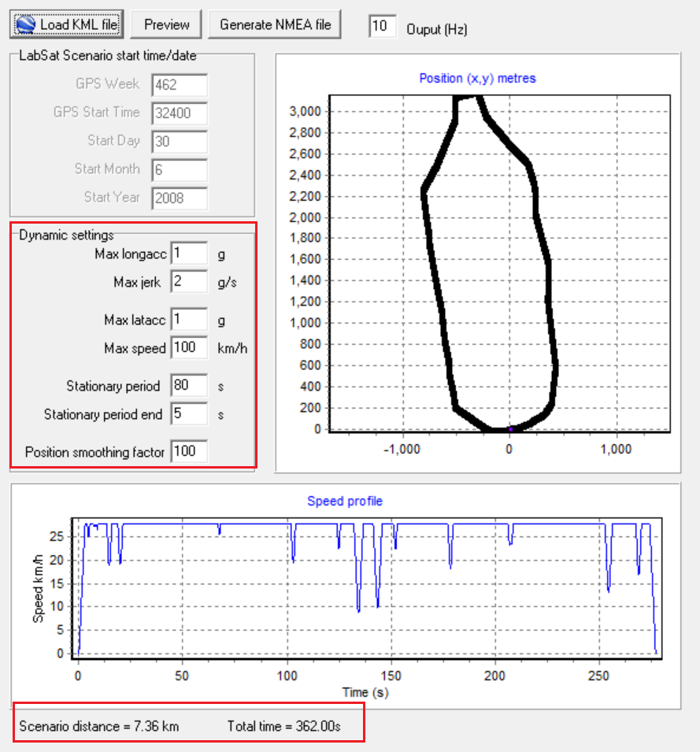Edit the Output Hz input field
Screen dimensions: 700x752
pyautogui.click(x=382, y=26)
